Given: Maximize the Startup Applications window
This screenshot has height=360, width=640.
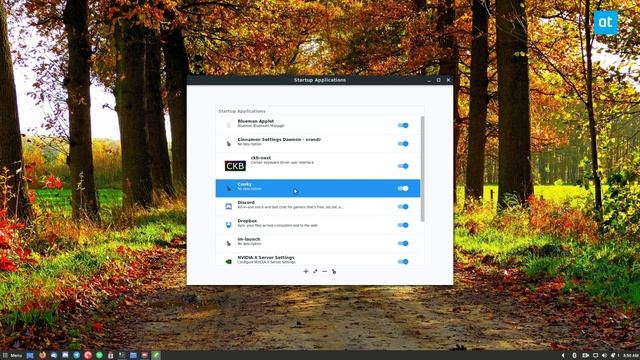Looking at the screenshot, I should (x=439, y=80).
